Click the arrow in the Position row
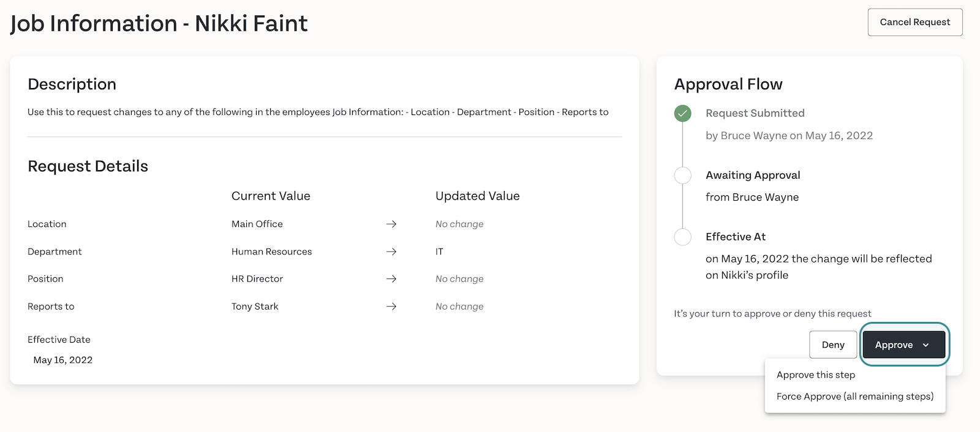 (x=391, y=278)
